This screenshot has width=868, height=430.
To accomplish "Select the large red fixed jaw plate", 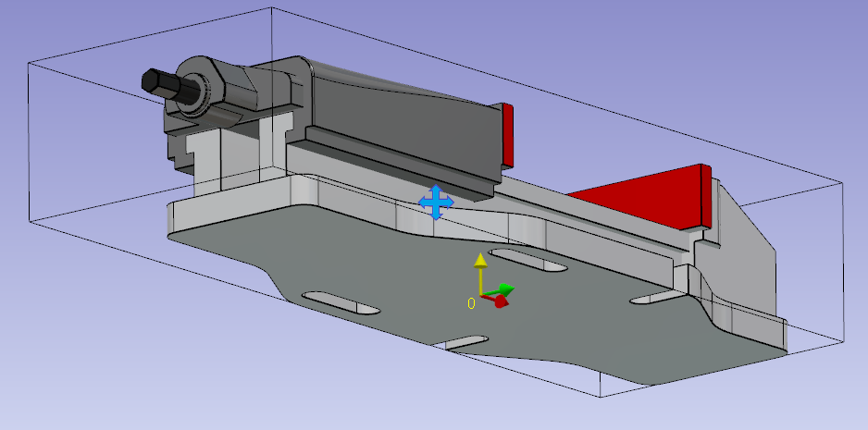I will click(648, 195).
